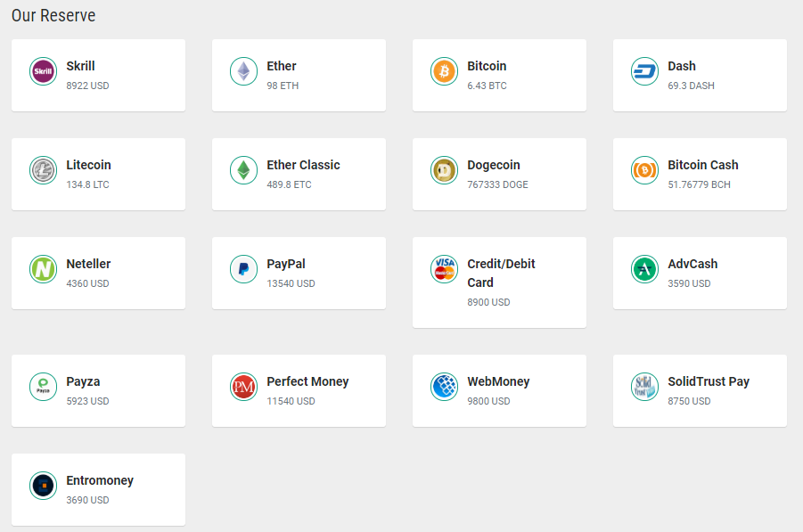Select the Ether diamond icon
Screen dimensions: 803x532
243,71
